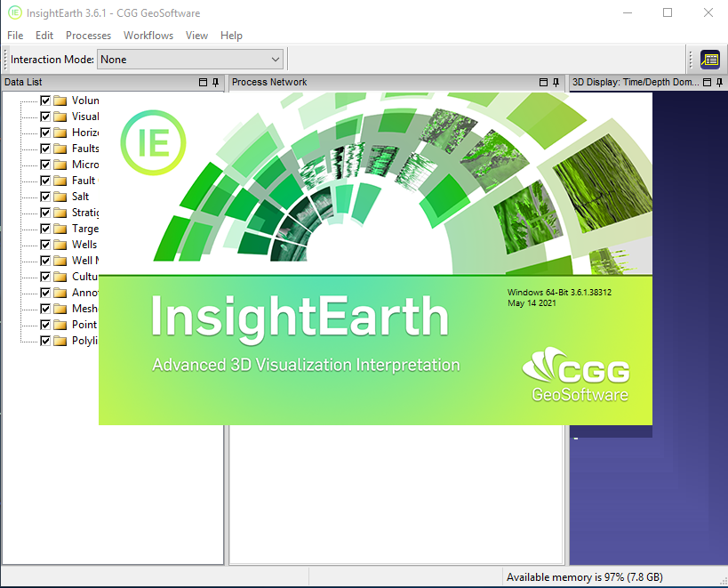Viewport: 728px width, 588px height.
Task: Toggle the Faults checkbox
Action: pyautogui.click(x=45, y=149)
